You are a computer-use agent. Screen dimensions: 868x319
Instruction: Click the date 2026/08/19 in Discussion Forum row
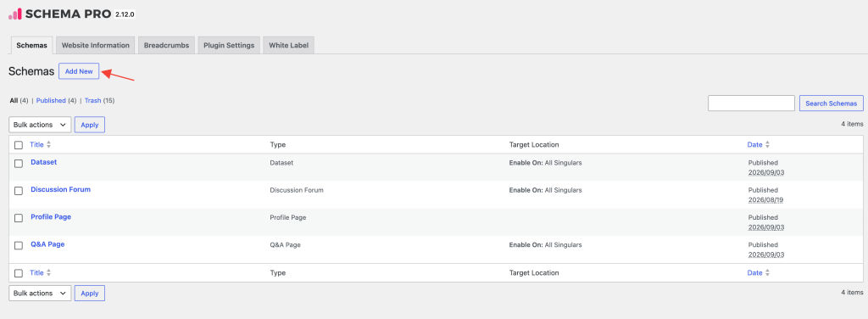point(766,200)
